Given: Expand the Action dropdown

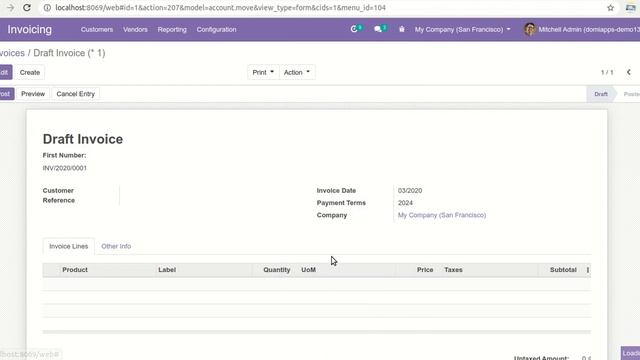Looking at the screenshot, I should [297, 72].
